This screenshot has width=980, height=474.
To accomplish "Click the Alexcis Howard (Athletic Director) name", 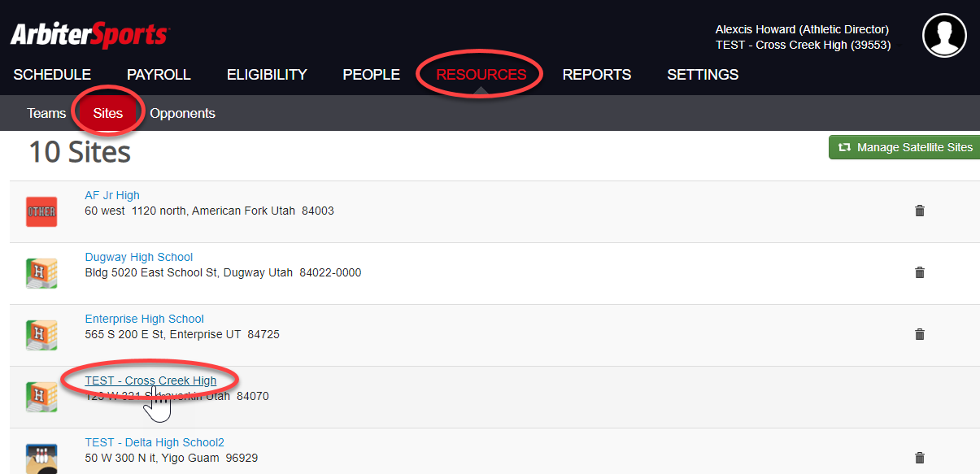I will (802, 30).
